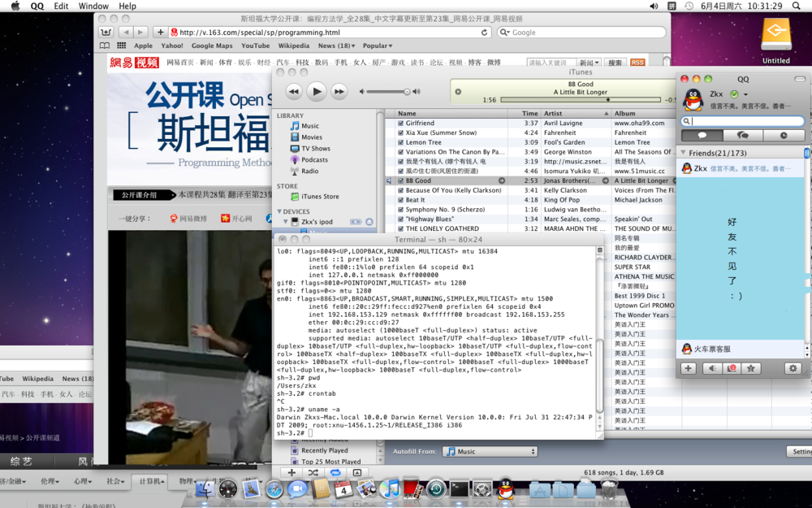812x508 pixels.
Task: Open the Autofill From Music dropdown
Action: (x=490, y=451)
